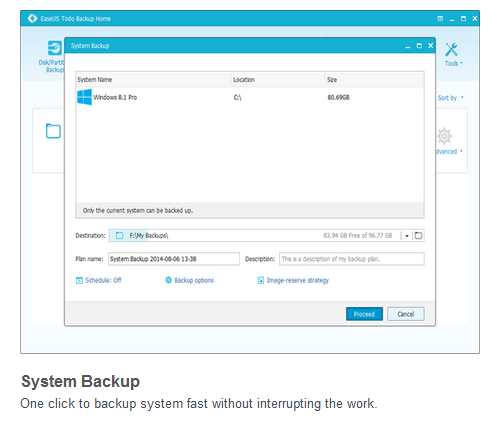Open Schedule: Off link
The height and width of the screenshot is (430, 504).
pyautogui.click(x=103, y=280)
